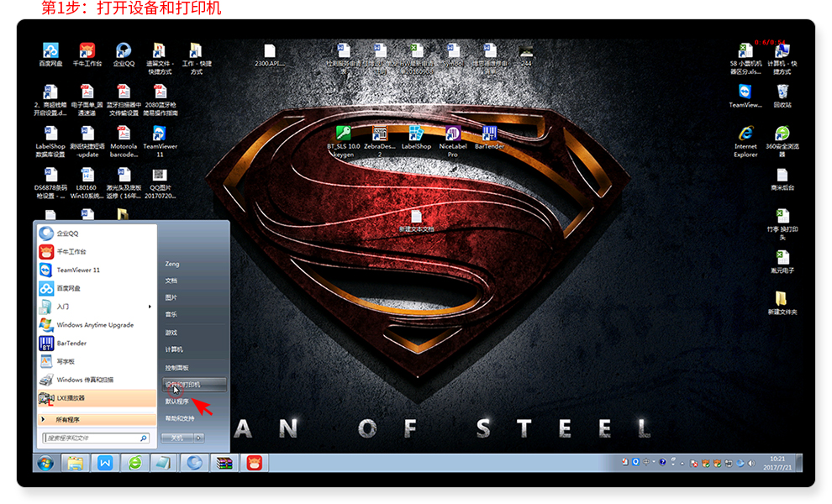Open Windows Anytime Upgrade entry
The height and width of the screenshot is (504, 832).
97,325
